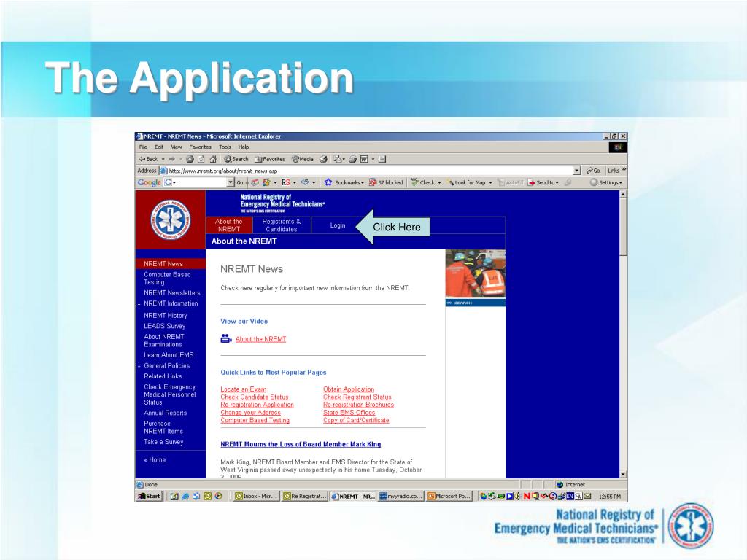Open browsing History icon
The width and height of the screenshot is (747, 560).
[x=323, y=159]
